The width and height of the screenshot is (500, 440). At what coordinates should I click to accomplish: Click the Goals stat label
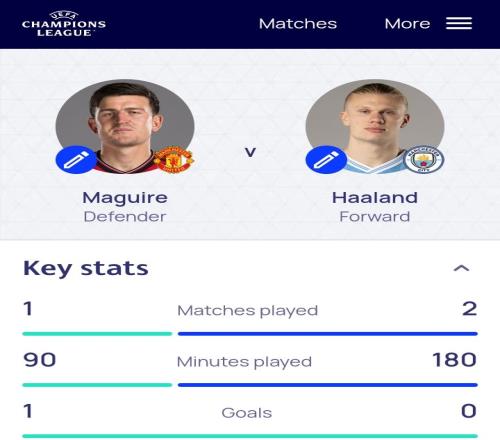tap(247, 413)
